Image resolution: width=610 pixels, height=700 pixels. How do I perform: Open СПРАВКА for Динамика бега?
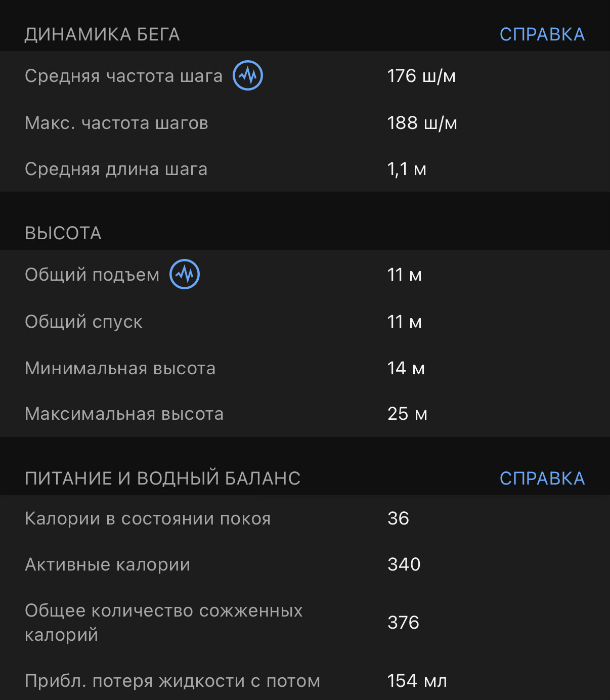pos(542,34)
